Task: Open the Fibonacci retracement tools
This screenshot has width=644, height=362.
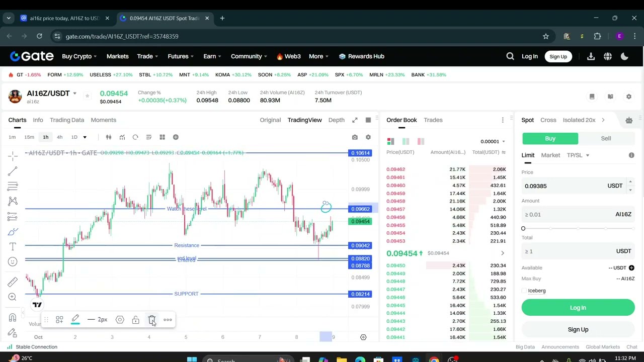Action: 13,187
